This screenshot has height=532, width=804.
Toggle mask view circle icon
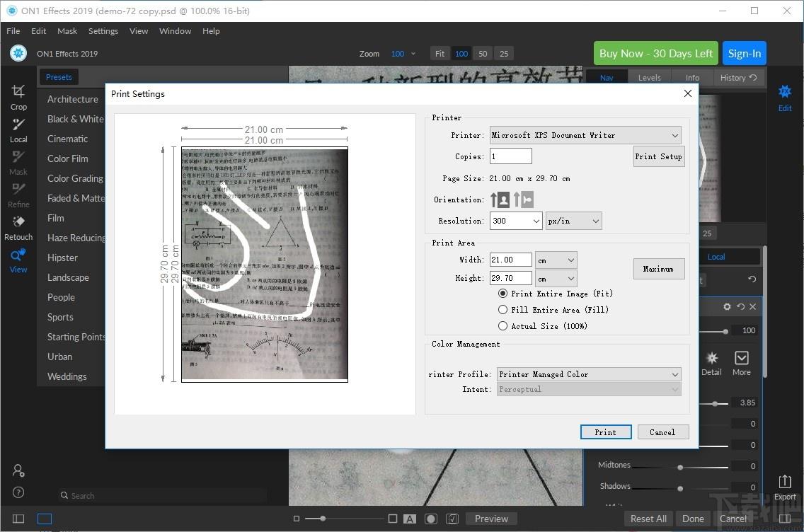coord(431,519)
